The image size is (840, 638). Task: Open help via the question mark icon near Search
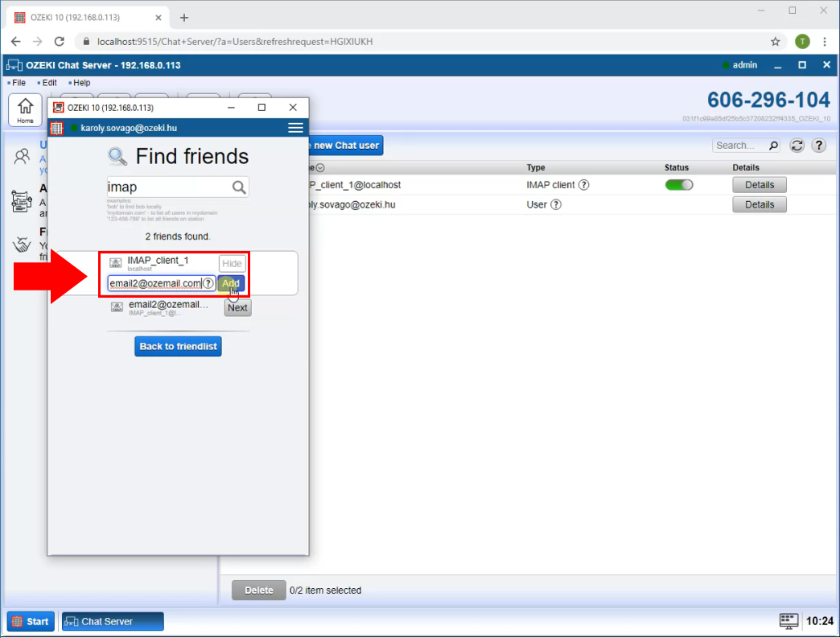coord(818,146)
